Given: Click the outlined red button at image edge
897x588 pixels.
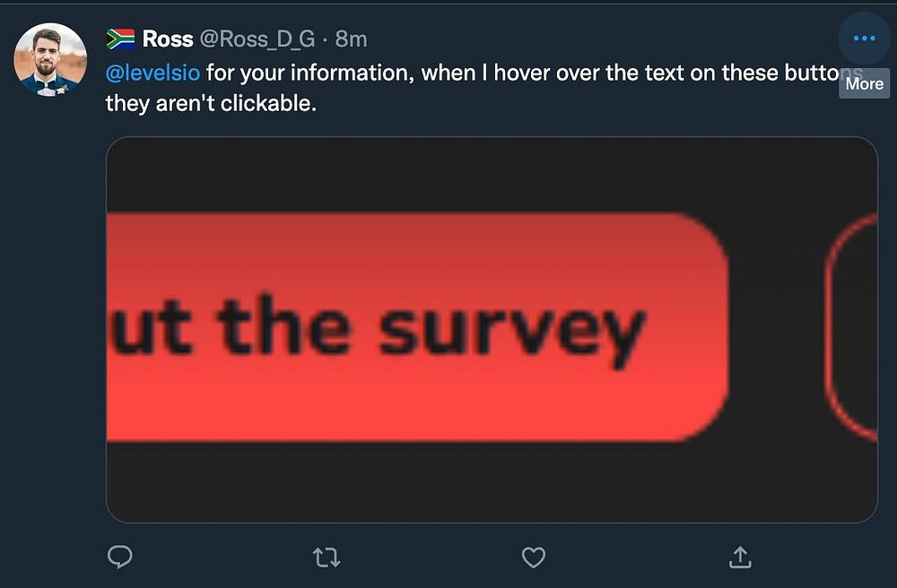Looking at the screenshot, I should pos(852,328).
